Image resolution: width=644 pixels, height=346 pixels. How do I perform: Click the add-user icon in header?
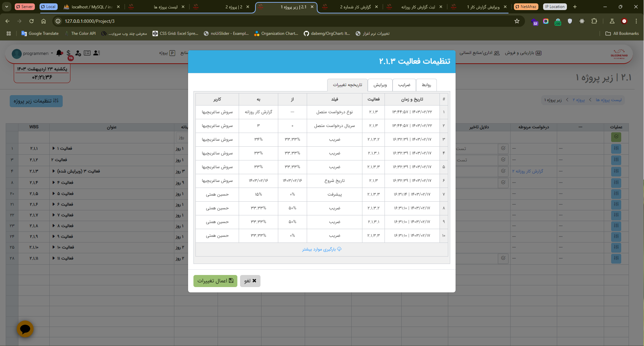[78, 53]
